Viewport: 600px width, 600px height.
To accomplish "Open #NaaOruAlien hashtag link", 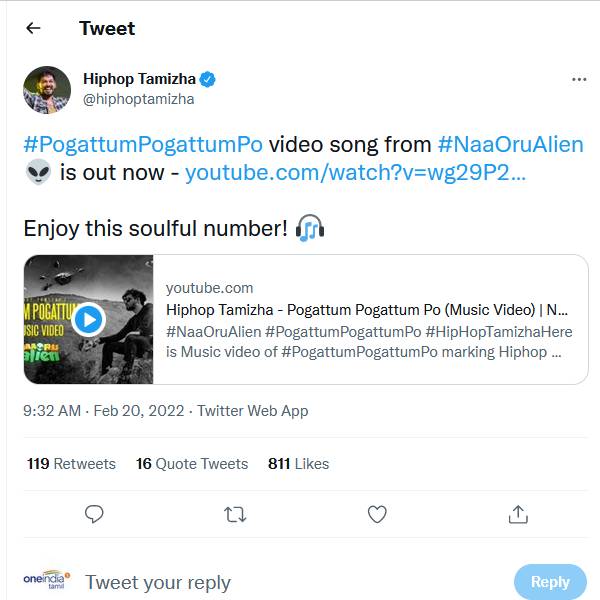I will (x=510, y=144).
